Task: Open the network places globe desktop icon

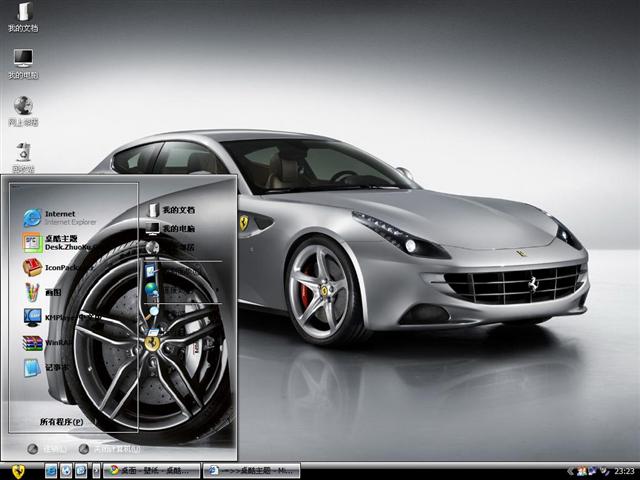Action: click(23, 111)
